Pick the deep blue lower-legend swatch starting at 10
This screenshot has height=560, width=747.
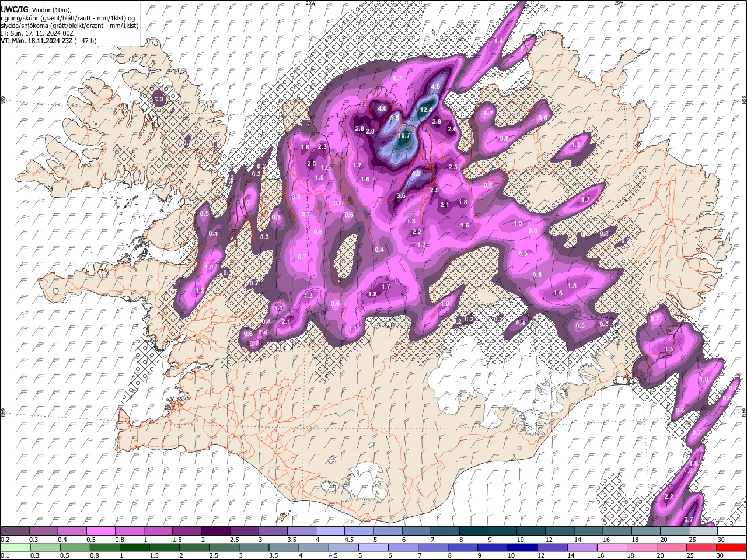[523, 547]
